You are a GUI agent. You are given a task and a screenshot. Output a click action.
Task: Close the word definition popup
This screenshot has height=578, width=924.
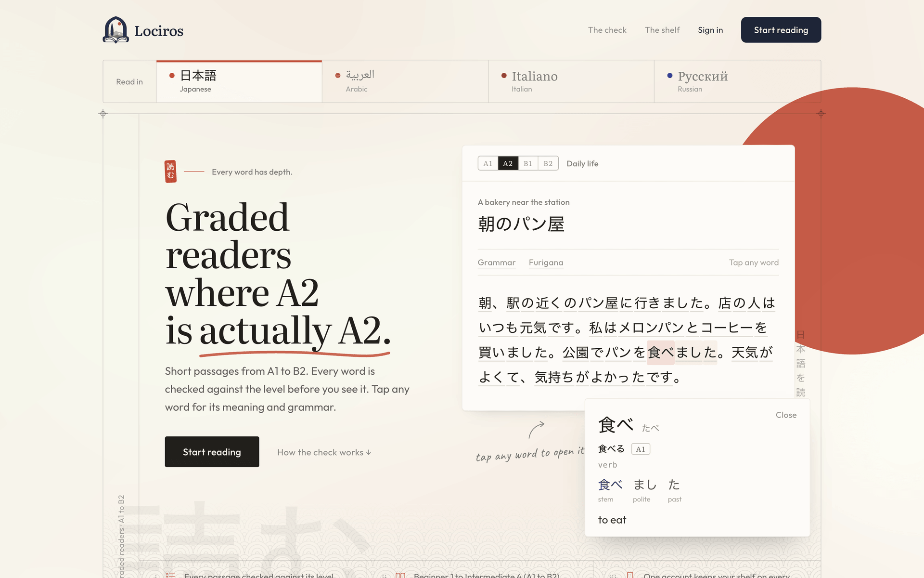click(x=786, y=415)
